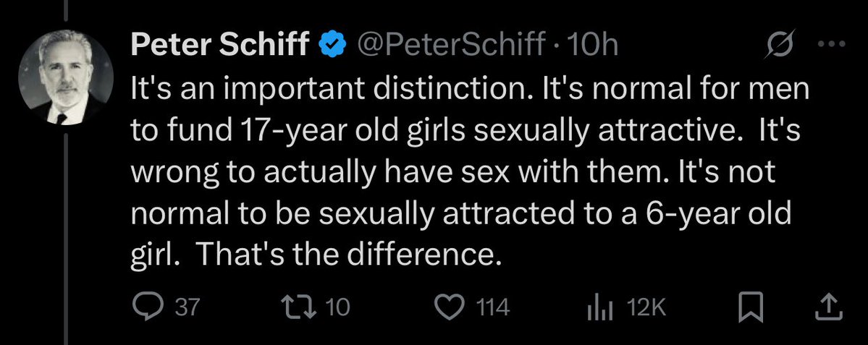Click the Grok slashed-circle icon
This screenshot has width=868, height=345.
point(780,43)
